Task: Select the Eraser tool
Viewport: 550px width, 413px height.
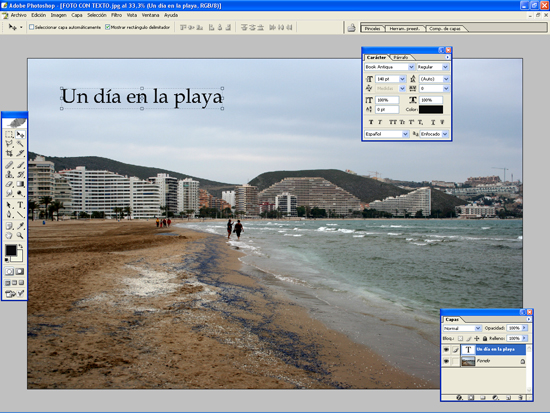Action: click(x=9, y=184)
